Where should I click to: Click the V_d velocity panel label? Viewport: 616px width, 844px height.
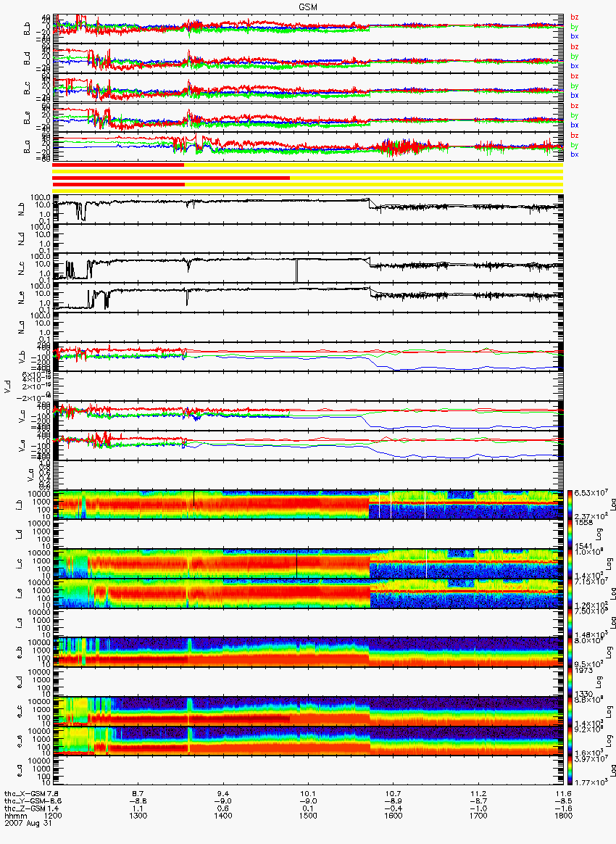(x=7, y=386)
